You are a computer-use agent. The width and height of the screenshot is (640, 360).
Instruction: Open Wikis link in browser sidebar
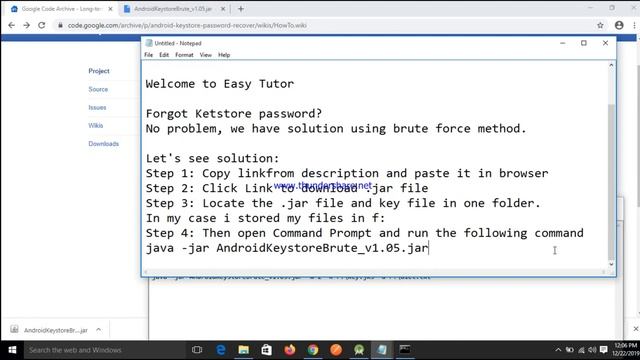[96, 125]
